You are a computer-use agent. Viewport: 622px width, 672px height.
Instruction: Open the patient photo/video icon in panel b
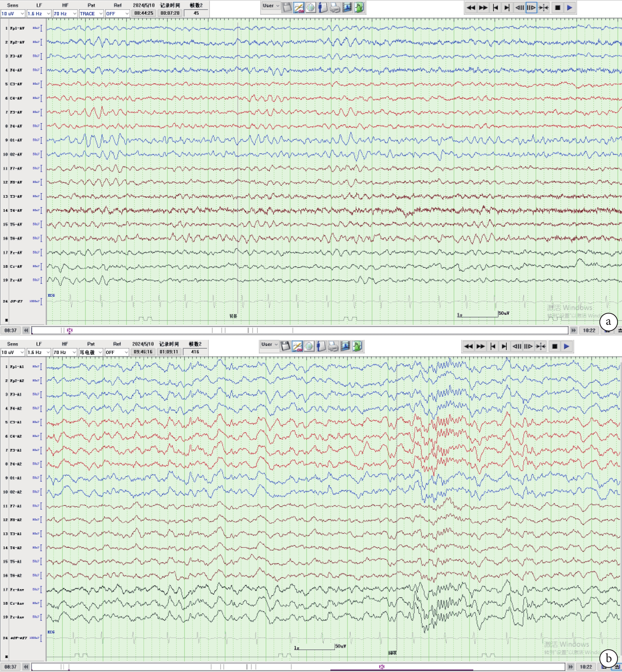(345, 346)
